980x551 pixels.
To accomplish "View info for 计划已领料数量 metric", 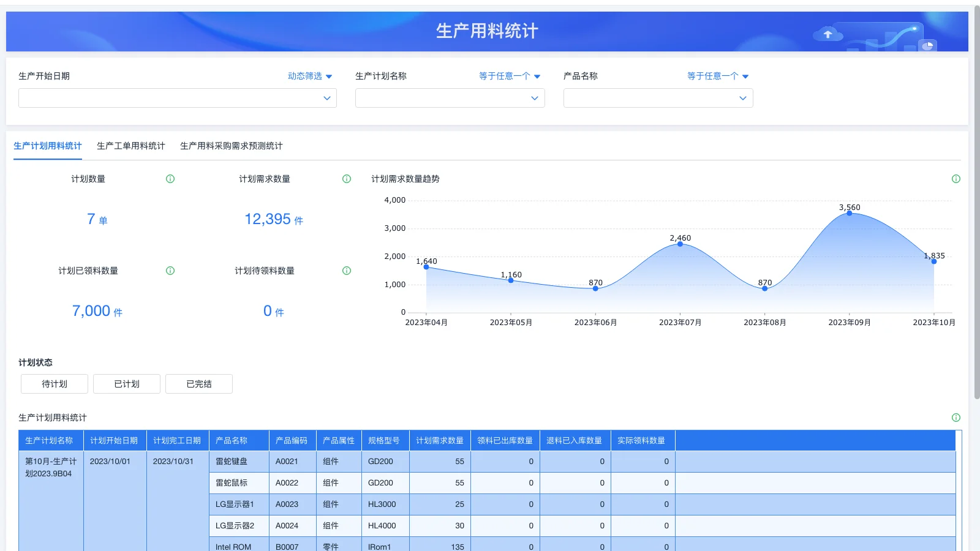I will pos(170,271).
